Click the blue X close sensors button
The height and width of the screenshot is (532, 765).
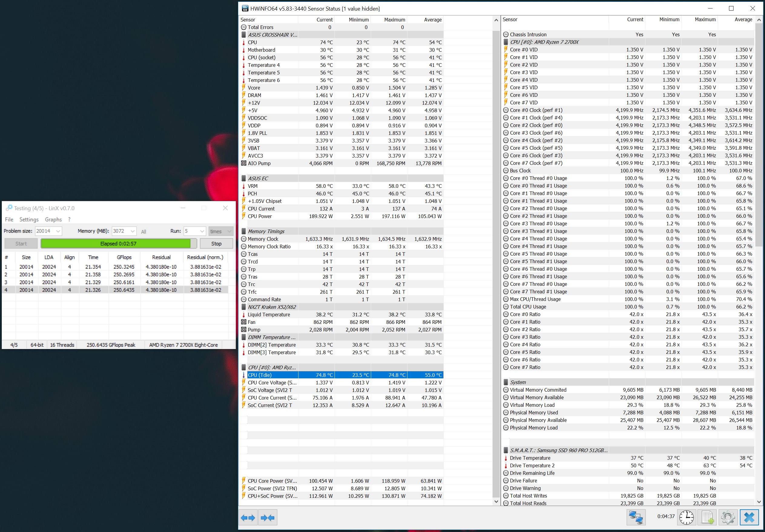click(749, 517)
